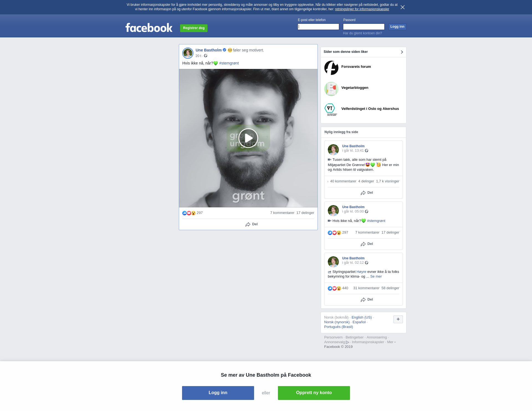Play the video in the main post
532x411 pixels.
pyautogui.click(x=248, y=138)
